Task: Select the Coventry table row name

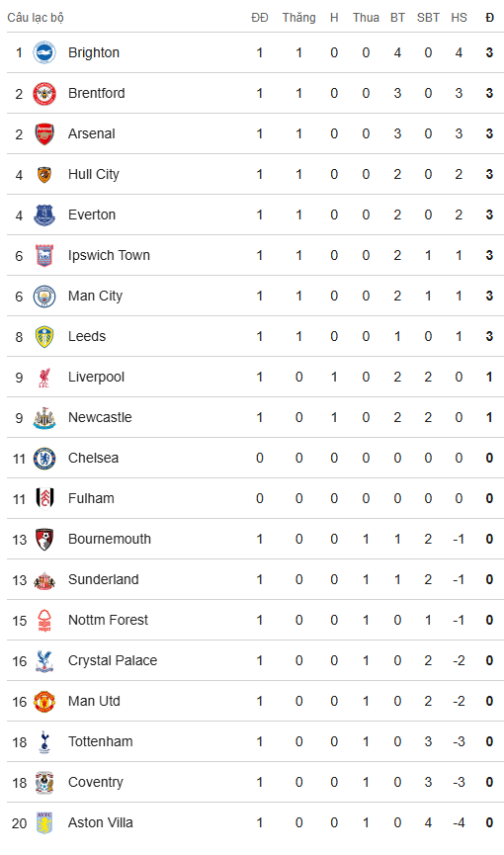Action: (x=96, y=783)
